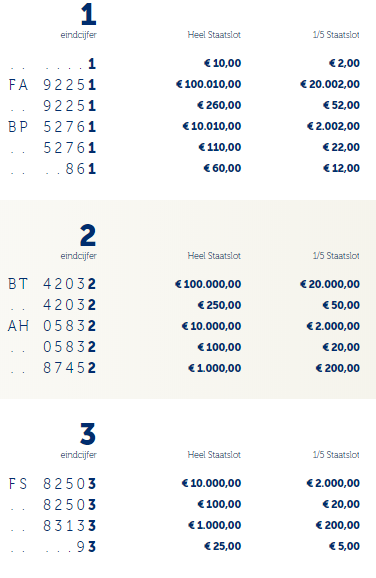The image size is (376, 578).
Task: Click the large eindcijfer 1 heading
Action: tap(88, 14)
